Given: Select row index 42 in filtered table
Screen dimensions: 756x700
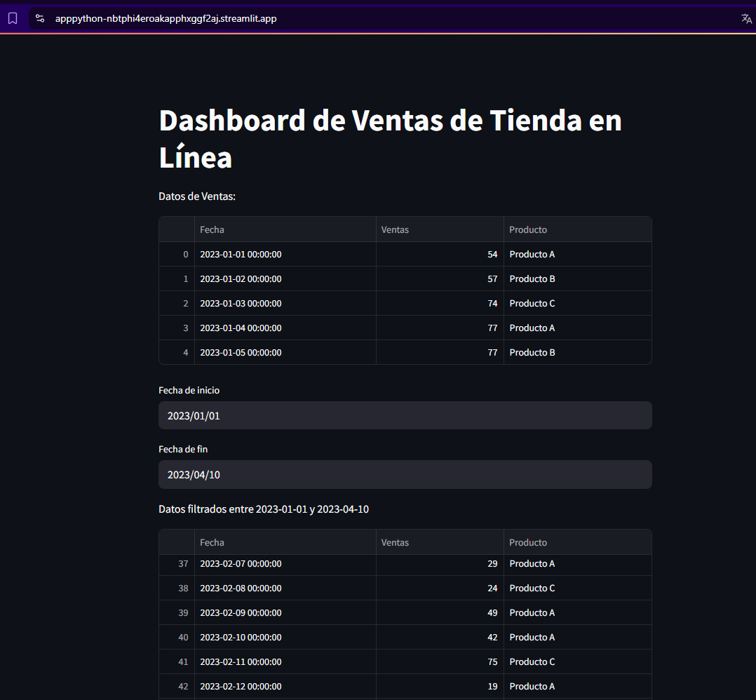Looking at the screenshot, I should (x=177, y=687).
